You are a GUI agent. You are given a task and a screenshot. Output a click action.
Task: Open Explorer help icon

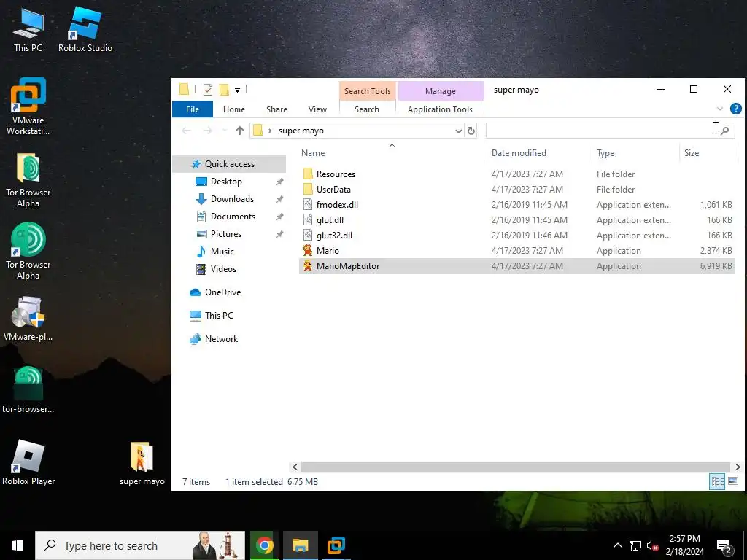[735, 109]
